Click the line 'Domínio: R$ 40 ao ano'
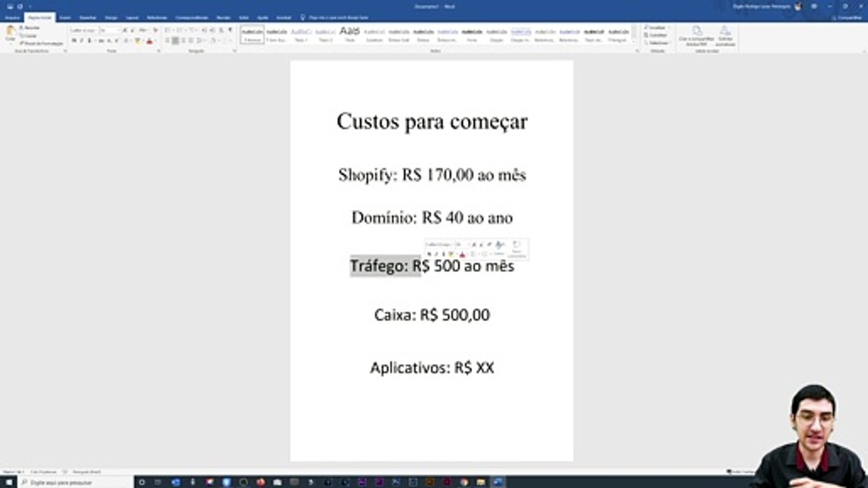The width and height of the screenshot is (868, 488). click(x=432, y=218)
